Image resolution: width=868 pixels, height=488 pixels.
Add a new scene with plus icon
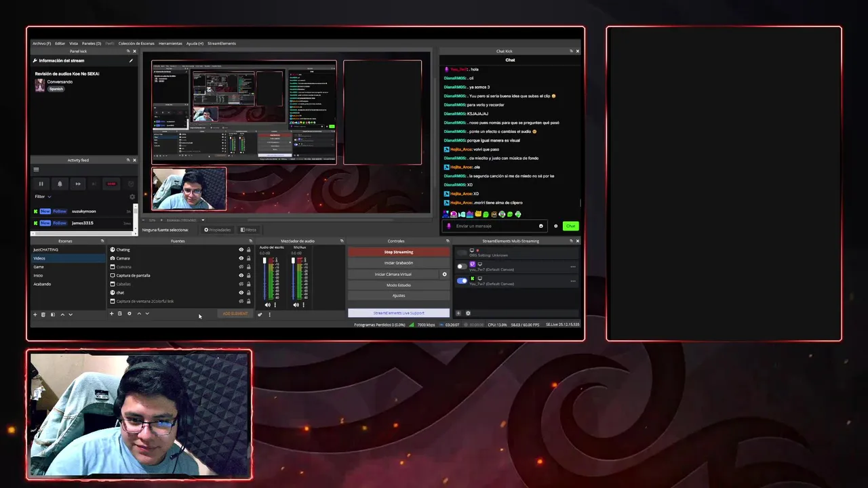pos(35,314)
